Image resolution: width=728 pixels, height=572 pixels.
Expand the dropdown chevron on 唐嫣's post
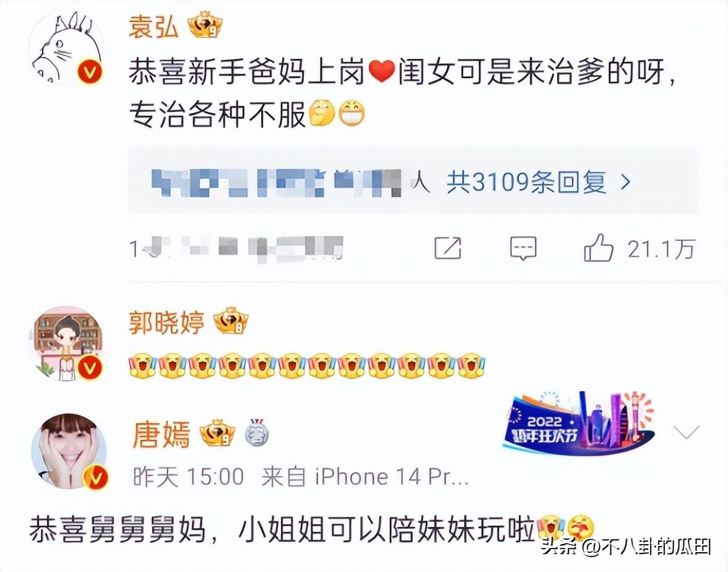point(686,433)
